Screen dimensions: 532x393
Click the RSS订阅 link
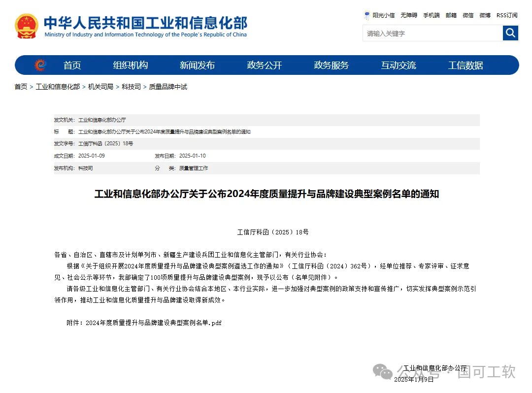(507, 15)
